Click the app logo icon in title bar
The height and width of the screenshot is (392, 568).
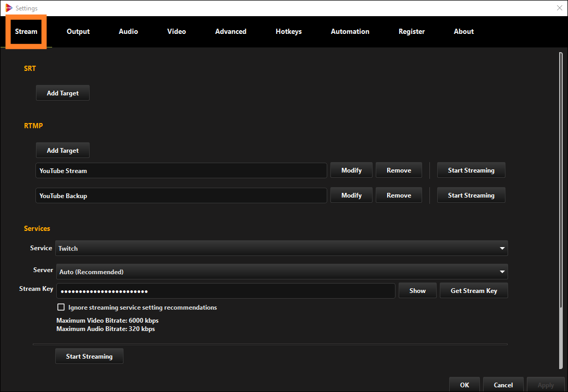pos(9,8)
